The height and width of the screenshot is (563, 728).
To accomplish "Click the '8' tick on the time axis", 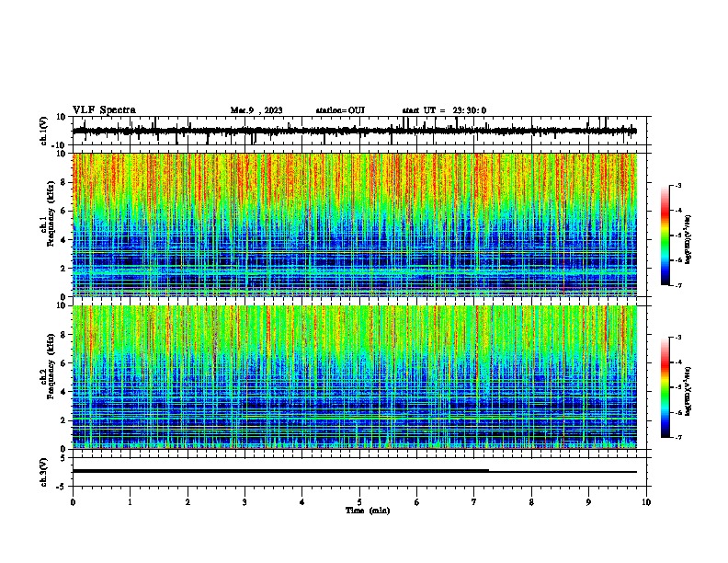I will coord(531,502).
